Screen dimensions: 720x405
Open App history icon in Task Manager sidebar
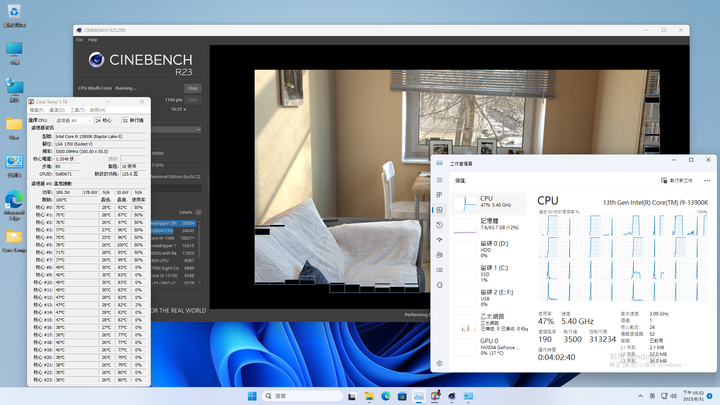pyautogui.click(x=439, y=225)
